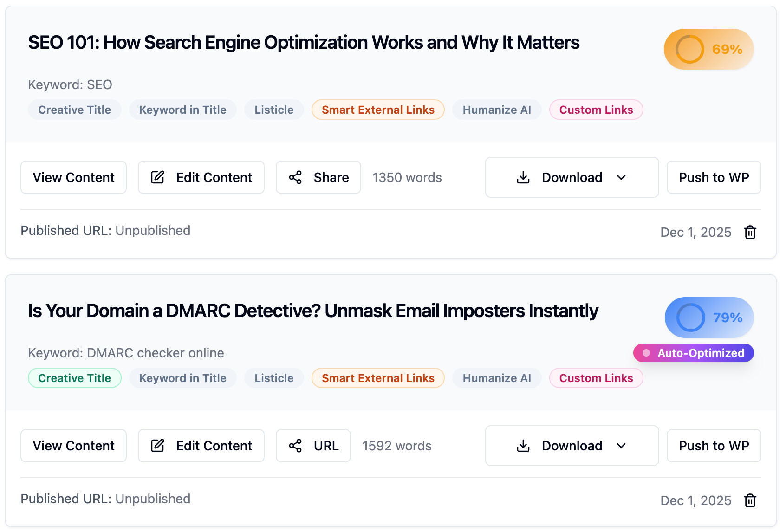The image size is (780, 532).
Task: Delete the SEO 101 article via trash icon
Action: (750, 232)
